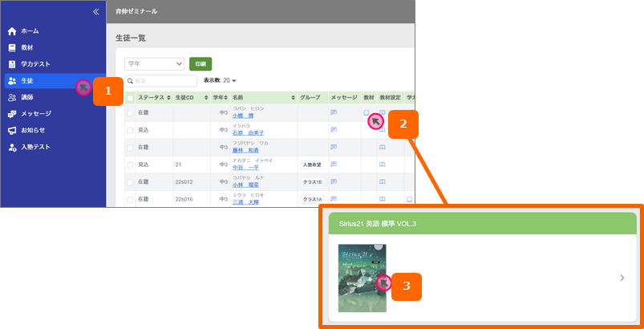Open the 学年 dropdown filter
Image resolution: width=644 pixels, height=329 pixels.
click(155, 63)
